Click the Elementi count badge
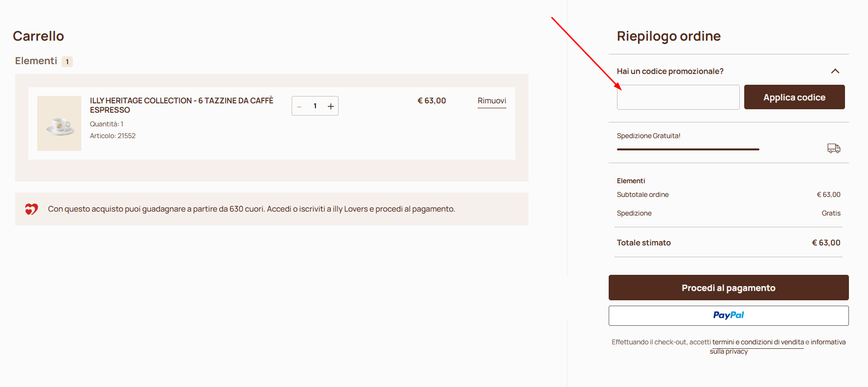The height and width of the screenshot is (387, 868). [68, 62]
